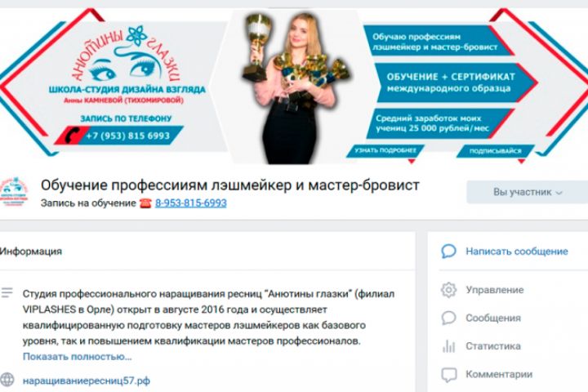Click the chevron arrow on Вы участник
This screenshot has width=588, height=392.
pyautogui.click(x=559, y=193)
